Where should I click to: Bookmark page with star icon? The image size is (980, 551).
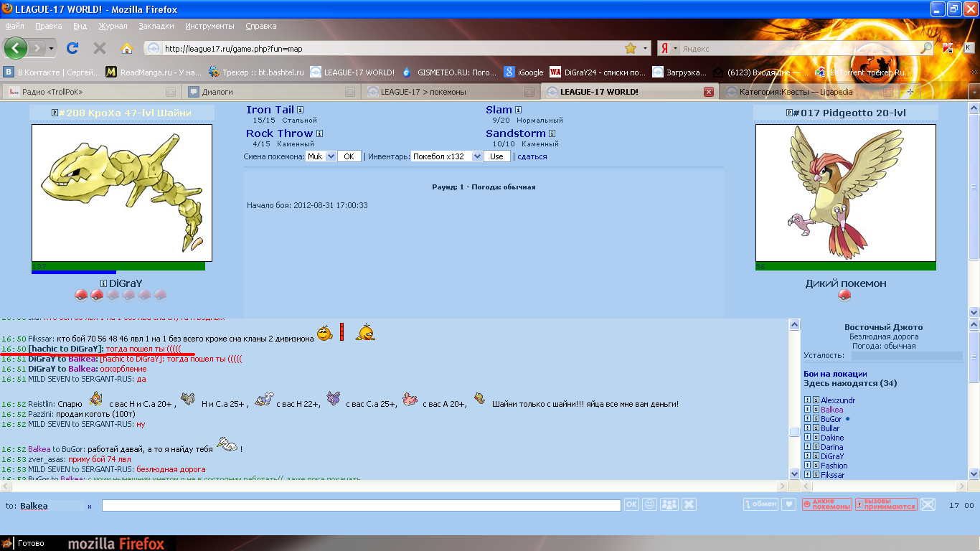(x=631, y=48)
